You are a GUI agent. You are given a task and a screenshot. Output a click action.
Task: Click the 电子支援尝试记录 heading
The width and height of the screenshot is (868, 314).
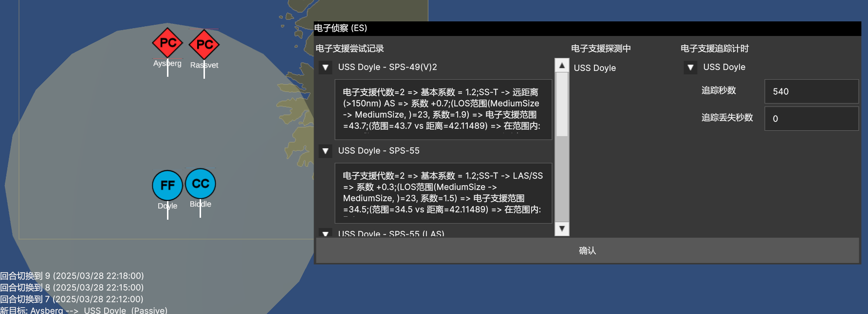coord(350,49)
